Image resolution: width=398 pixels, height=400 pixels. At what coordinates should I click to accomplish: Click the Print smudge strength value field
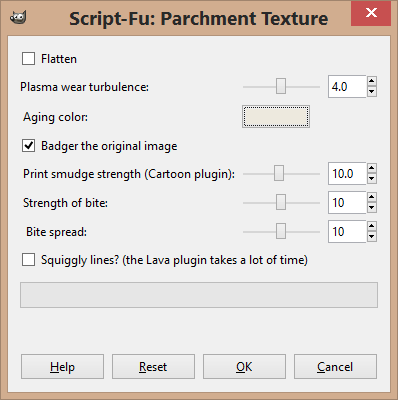(x=347, y=174)
